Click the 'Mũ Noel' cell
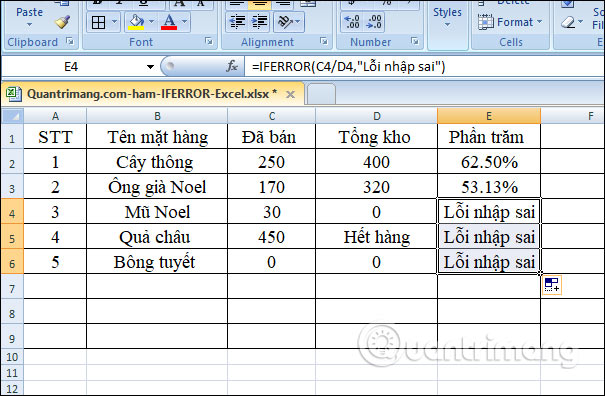Image resolution: width=605 pixels, height=396 pixels. [157, 212]
